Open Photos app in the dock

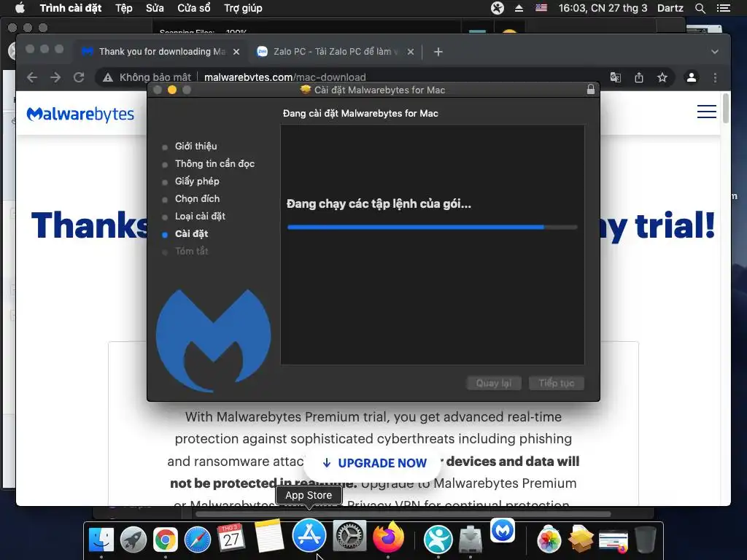tap(549, 540)
